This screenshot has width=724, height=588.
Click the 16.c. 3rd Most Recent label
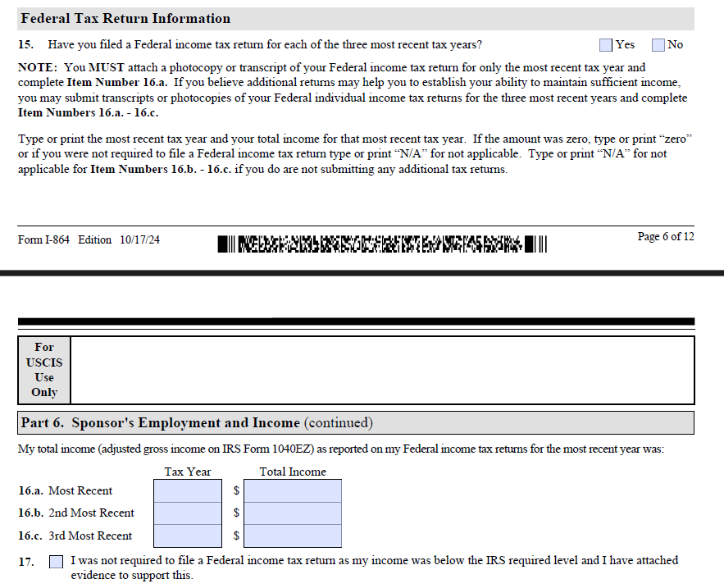pyautogui.click(x=75, y=536)
